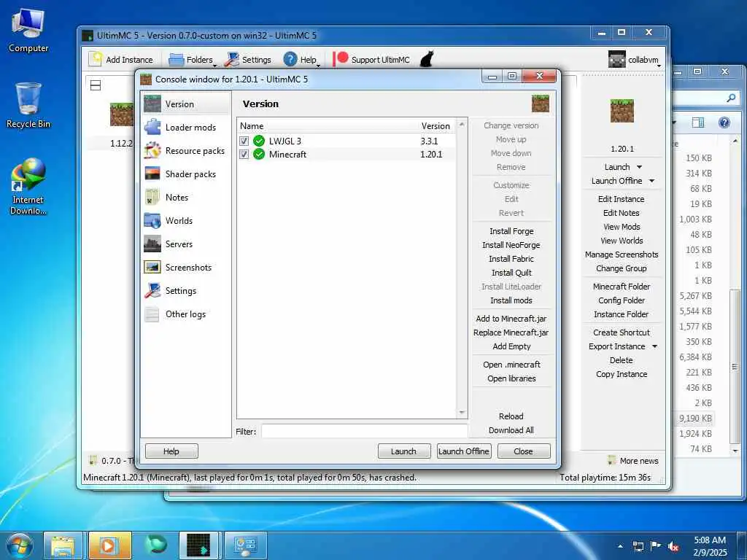
Task: Click the UltimMC taskbar icon
Action: (x=198, y=545)
